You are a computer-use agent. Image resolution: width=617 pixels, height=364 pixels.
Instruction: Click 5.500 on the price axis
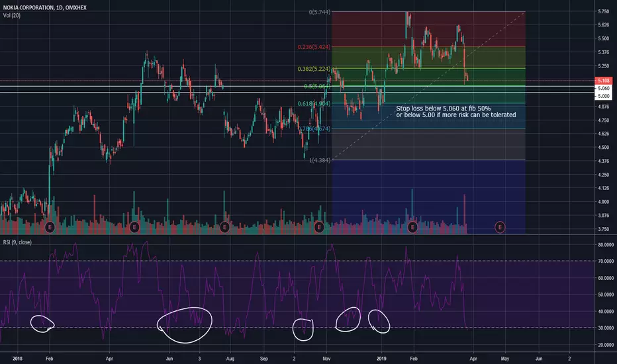tap(604, 38)
